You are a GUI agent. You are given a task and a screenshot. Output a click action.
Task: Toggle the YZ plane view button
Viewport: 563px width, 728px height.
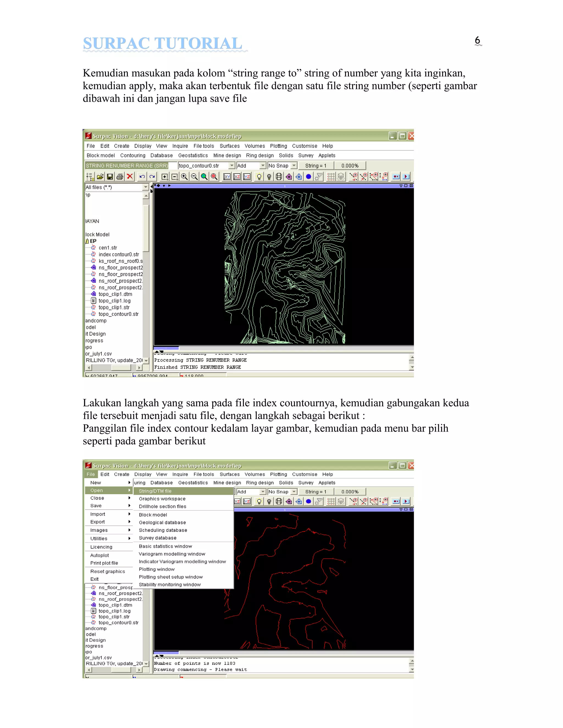click(x=247, y=177)
